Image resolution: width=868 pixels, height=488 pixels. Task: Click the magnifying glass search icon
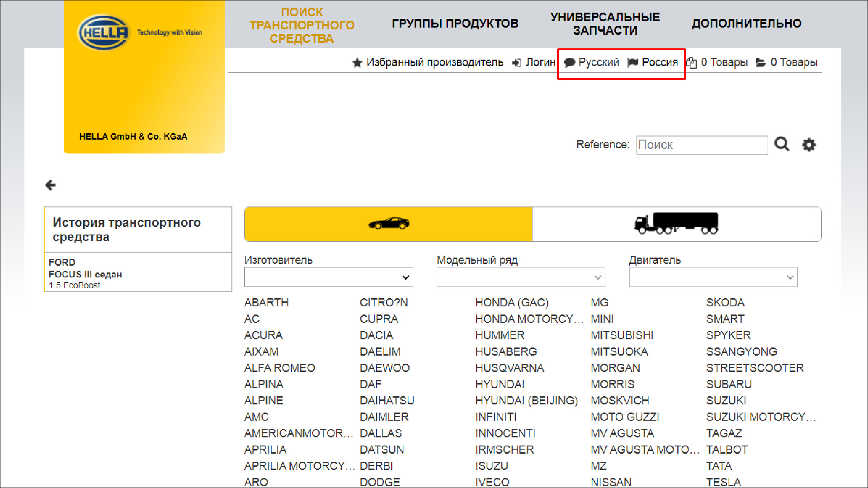coord(782,145)
